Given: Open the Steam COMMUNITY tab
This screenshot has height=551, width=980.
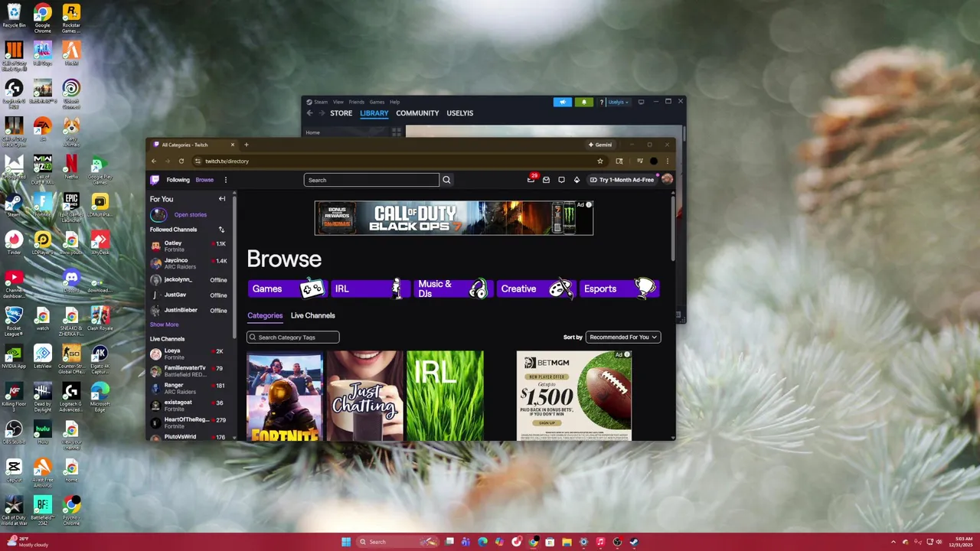Looking at the screenshot, I should pyautogui.click(x=417, y=113).
